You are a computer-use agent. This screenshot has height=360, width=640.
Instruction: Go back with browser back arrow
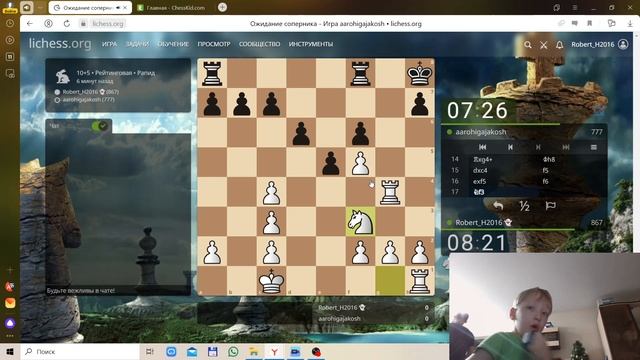[x=29, y=24]
